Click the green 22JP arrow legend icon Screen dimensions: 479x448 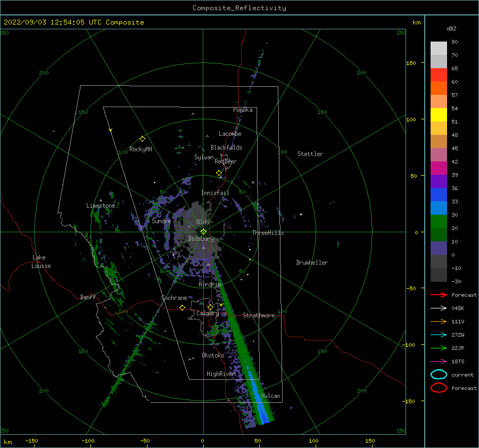tap(439, 348)
